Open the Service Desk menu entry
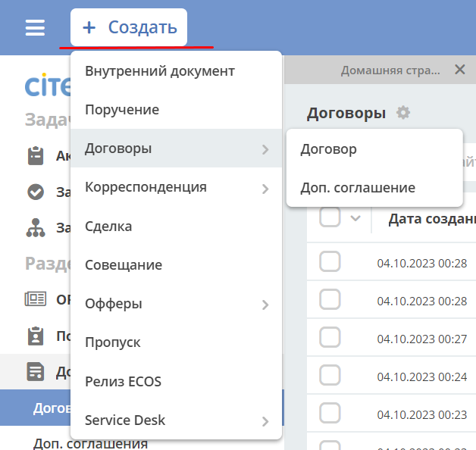This screenshot has width=476, height=450. 176,420
